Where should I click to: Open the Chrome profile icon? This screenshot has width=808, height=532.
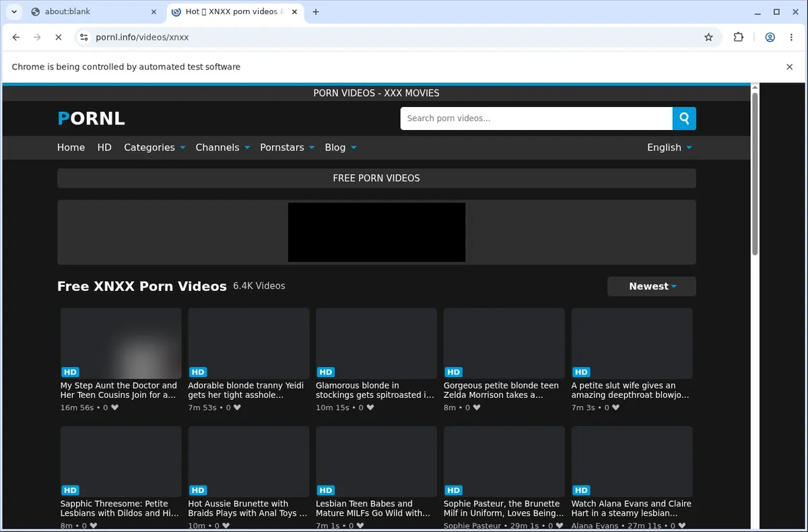(x=770, y=38)
